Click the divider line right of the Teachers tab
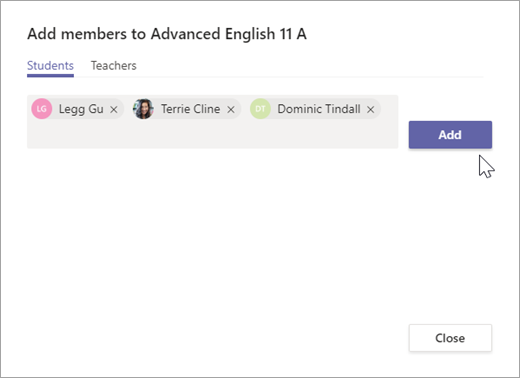520x378 pixels. (x=310, y=77)
